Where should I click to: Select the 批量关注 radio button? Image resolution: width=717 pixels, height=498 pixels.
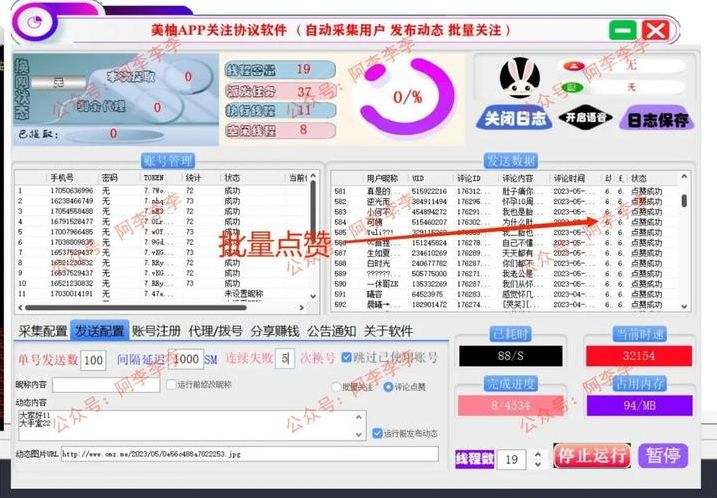(337, 387)
